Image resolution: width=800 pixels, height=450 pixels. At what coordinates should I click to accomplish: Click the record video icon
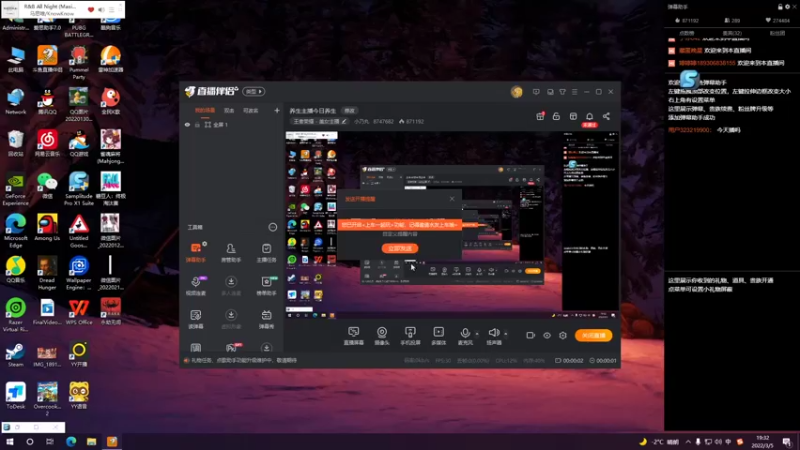click(x=530, y=335)
